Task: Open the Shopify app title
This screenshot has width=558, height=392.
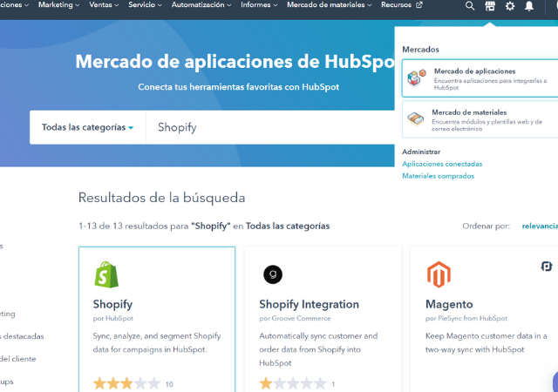Action: (112, 305)
